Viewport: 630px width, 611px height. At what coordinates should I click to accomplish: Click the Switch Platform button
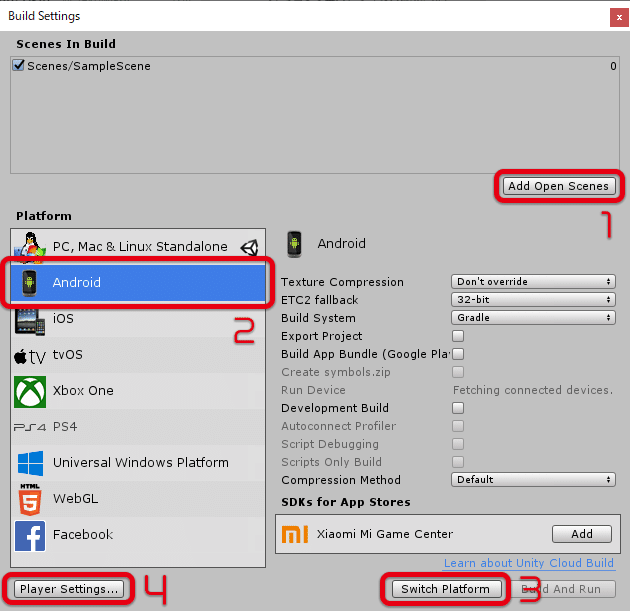[x=447, y=589]
